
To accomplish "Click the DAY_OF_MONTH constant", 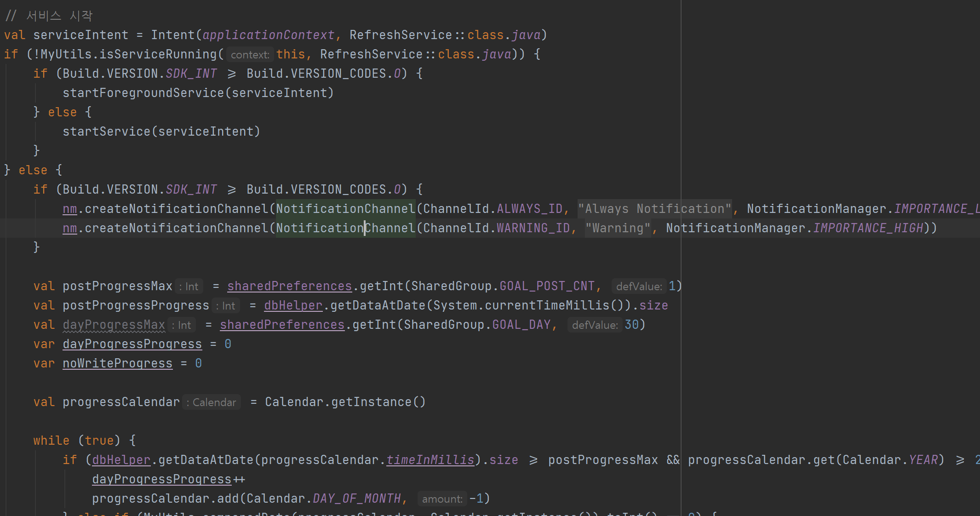I will click(356, 499).
